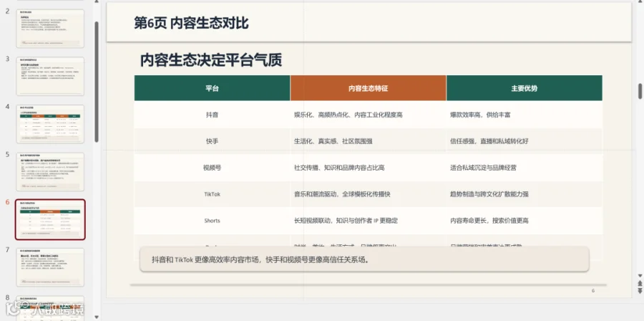
Task: Open slide 2 thumbnail in the panel
Action: click(50, 29)
